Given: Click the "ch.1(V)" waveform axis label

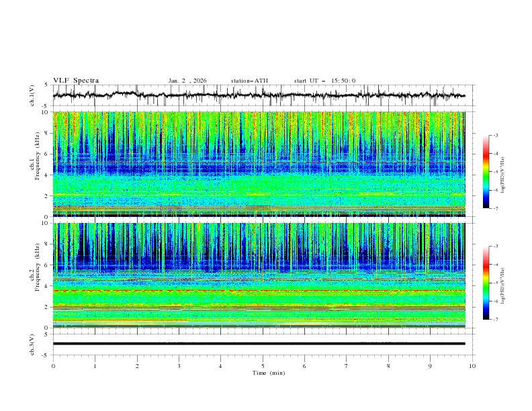Looking at the screenshot, I should pyautogui.click(x=32, y=95).
